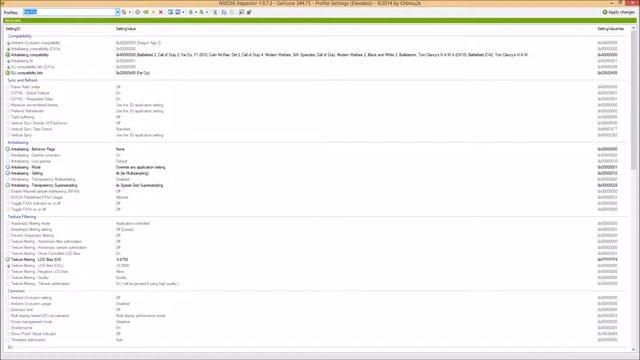Click 'Override any application setting' value

tap(140, 167)
